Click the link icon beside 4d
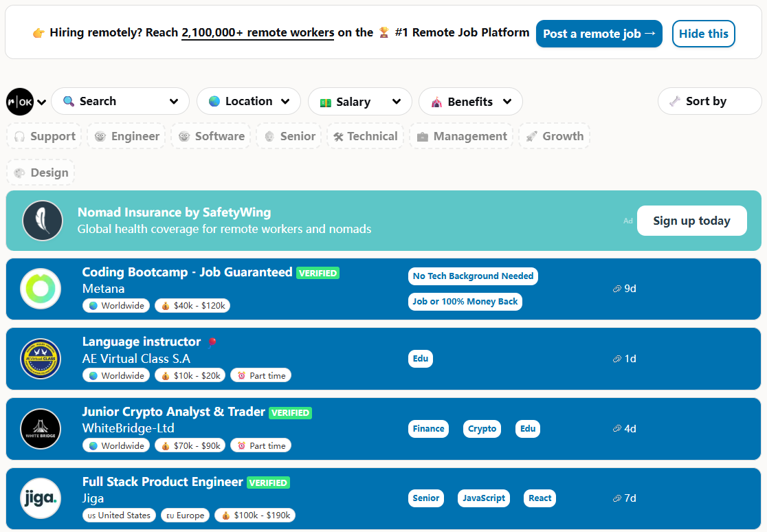767x532 pixels. click(x=616, y=429)
